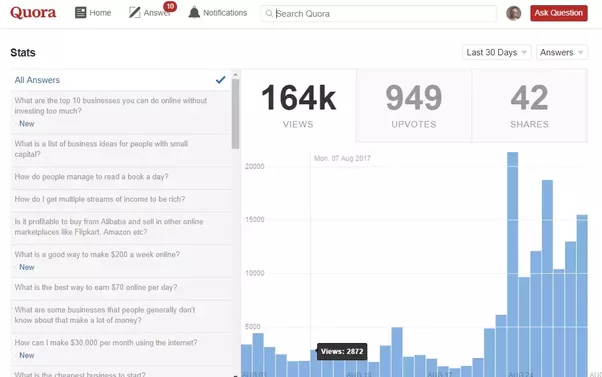Screen dimensions: 602x377
Task: Click the All Answers checkmark
Action: click(220, 80)
